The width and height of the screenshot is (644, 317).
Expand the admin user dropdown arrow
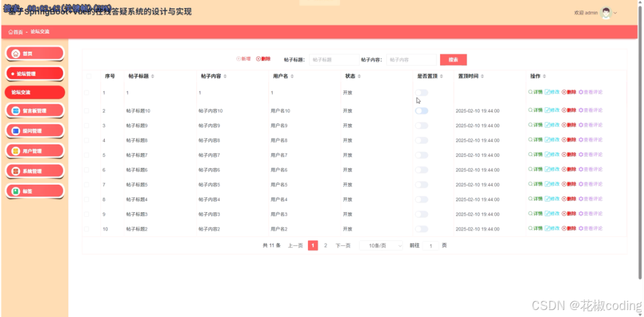(x=615, y=13)
